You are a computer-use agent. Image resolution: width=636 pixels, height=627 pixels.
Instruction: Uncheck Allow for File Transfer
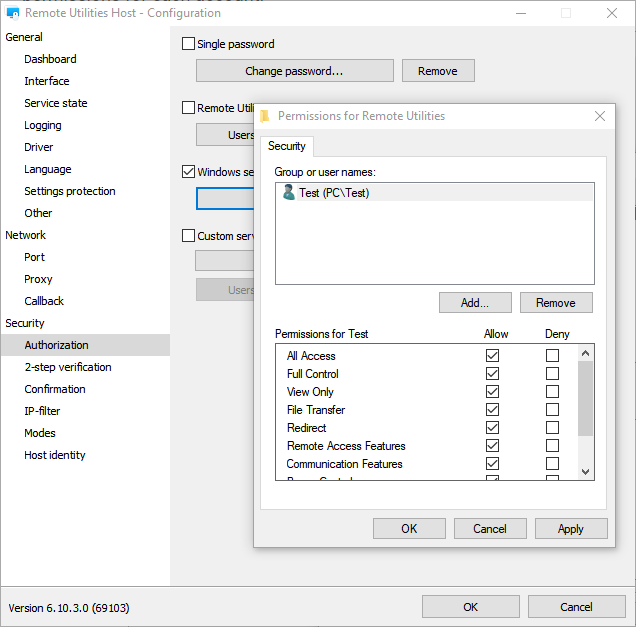492,409
